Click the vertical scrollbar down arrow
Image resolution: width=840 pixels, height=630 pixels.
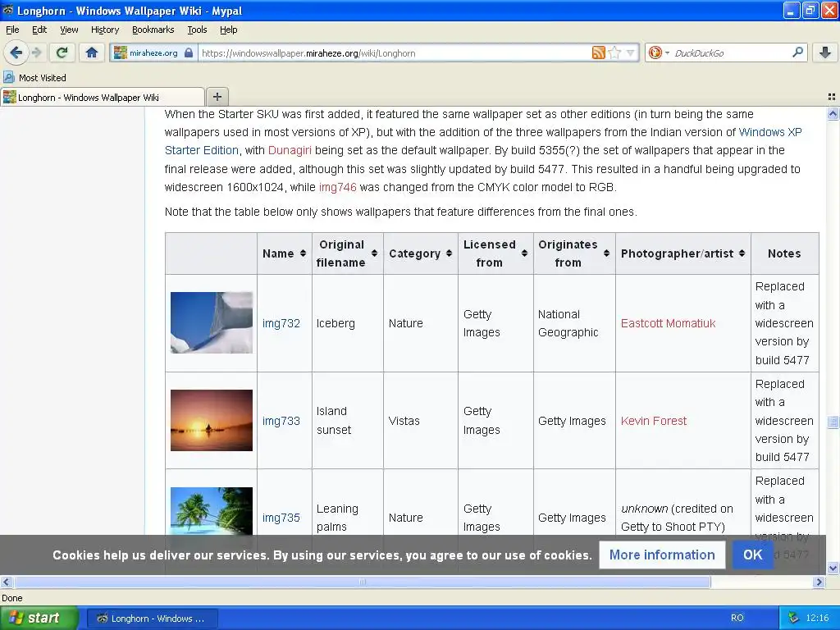(833, 568)
